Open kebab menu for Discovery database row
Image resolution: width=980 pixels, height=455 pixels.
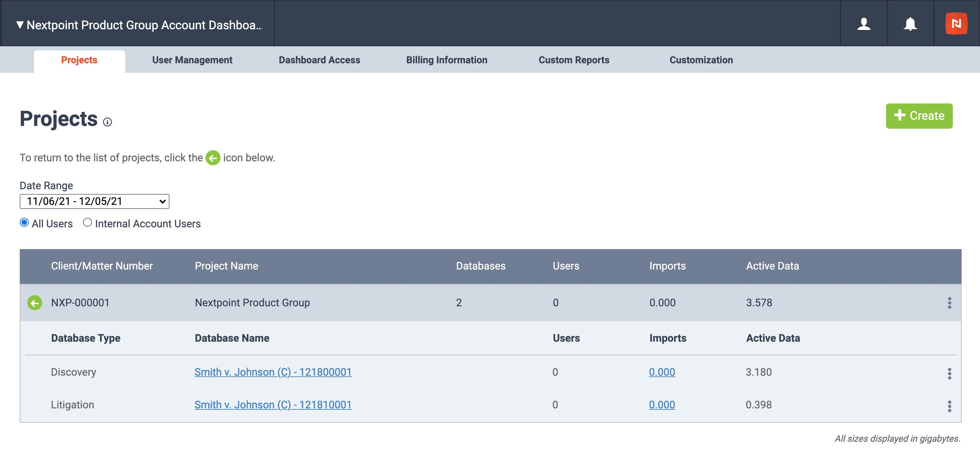tap(949, 374)
